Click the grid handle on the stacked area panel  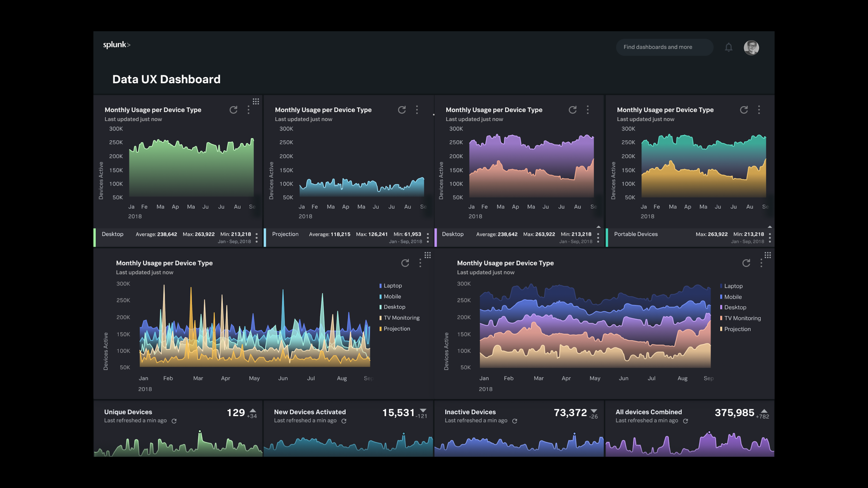[768, 255]
